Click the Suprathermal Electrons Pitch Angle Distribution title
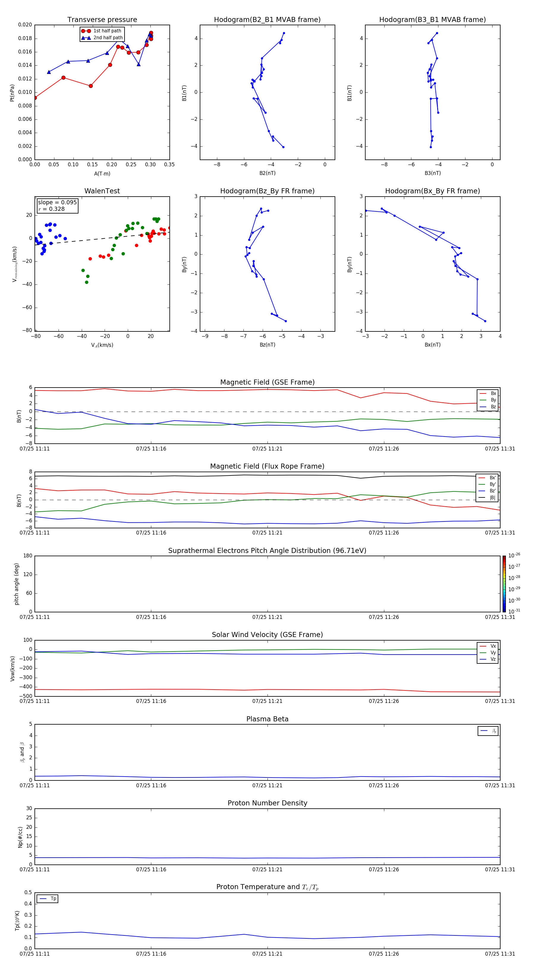The width and height of the screenshot is (535, 980). click(267, 551)
